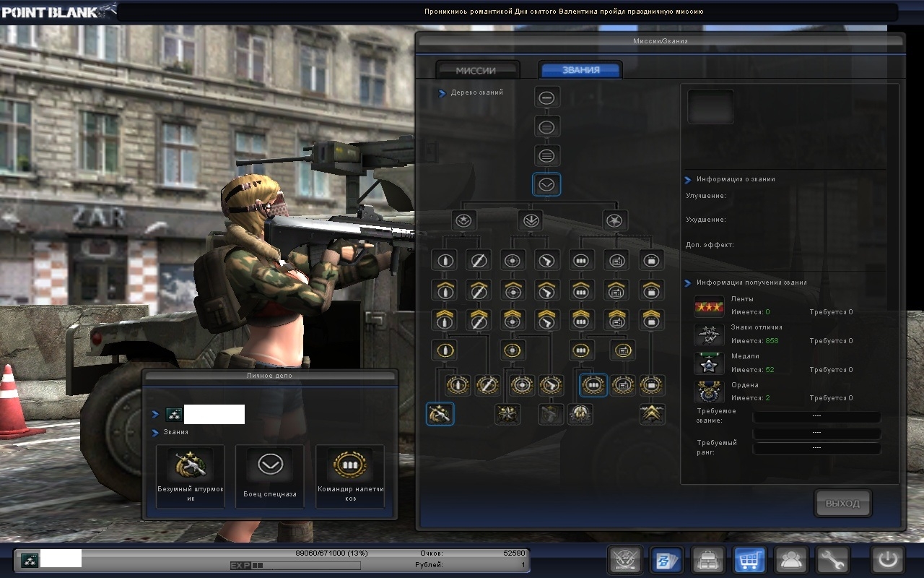
Task: Select the downward-arrow branch node
Action: pyautogui.click(x=531, y=220)
